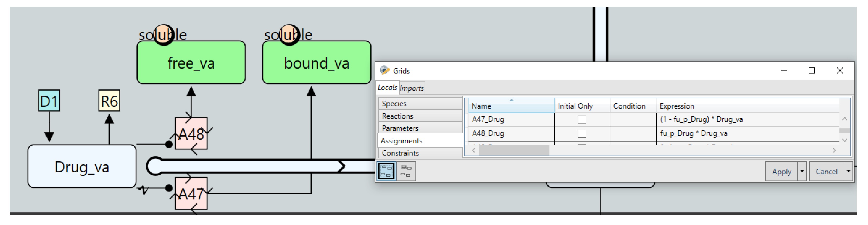Image resolution: width=868 pixels, height=225 pixels.
Task: Select the bound_va species block
Action: point(317,63)
